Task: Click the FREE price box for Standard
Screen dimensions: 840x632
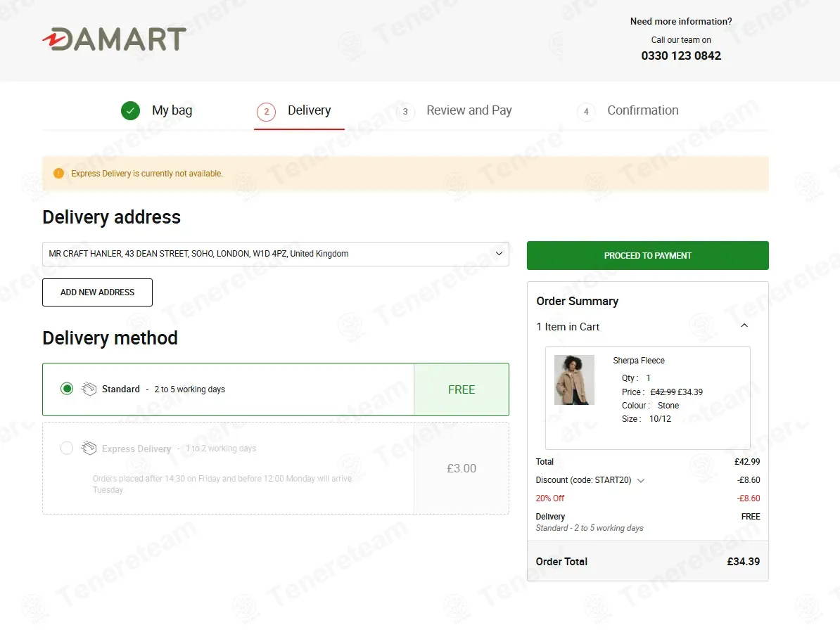Action: [x=462, y=389]
